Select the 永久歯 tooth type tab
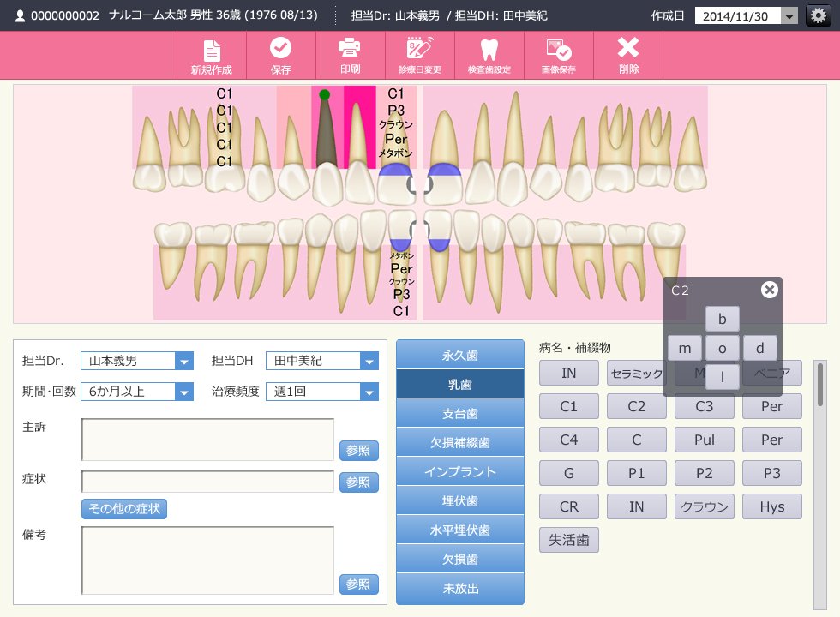Viewport: 840px width, 617px height. tap(460, 355)
